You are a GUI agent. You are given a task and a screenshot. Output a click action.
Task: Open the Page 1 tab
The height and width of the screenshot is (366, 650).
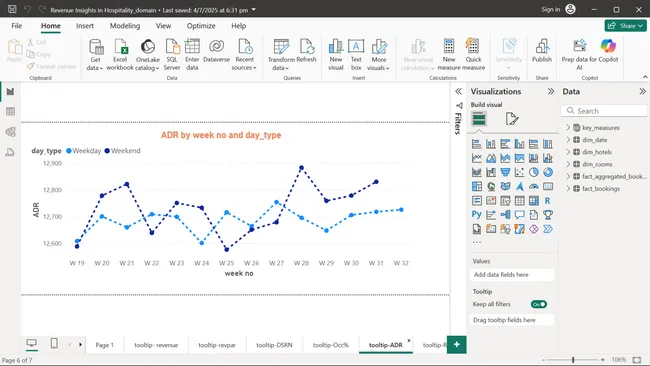pos(104,345)
